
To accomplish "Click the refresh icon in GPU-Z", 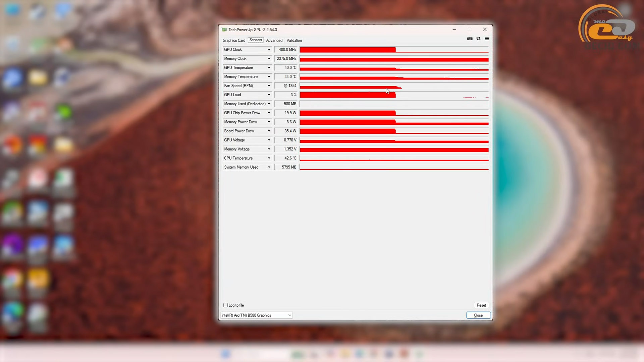I will point(478,39).
